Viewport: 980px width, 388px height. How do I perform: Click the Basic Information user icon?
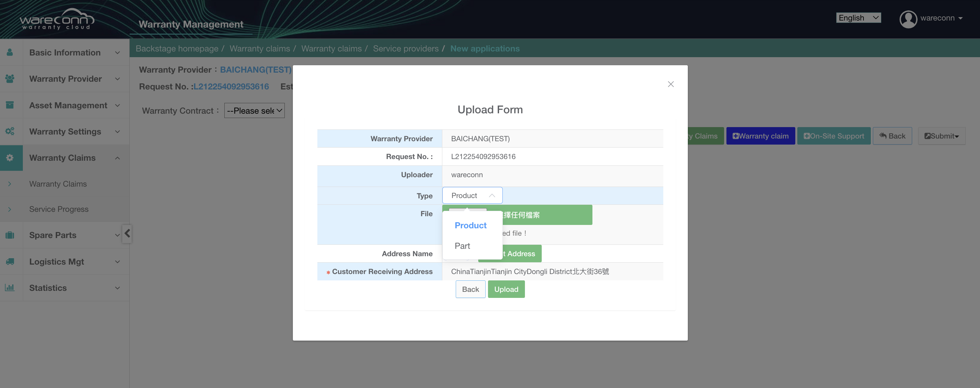pos(10,52)
